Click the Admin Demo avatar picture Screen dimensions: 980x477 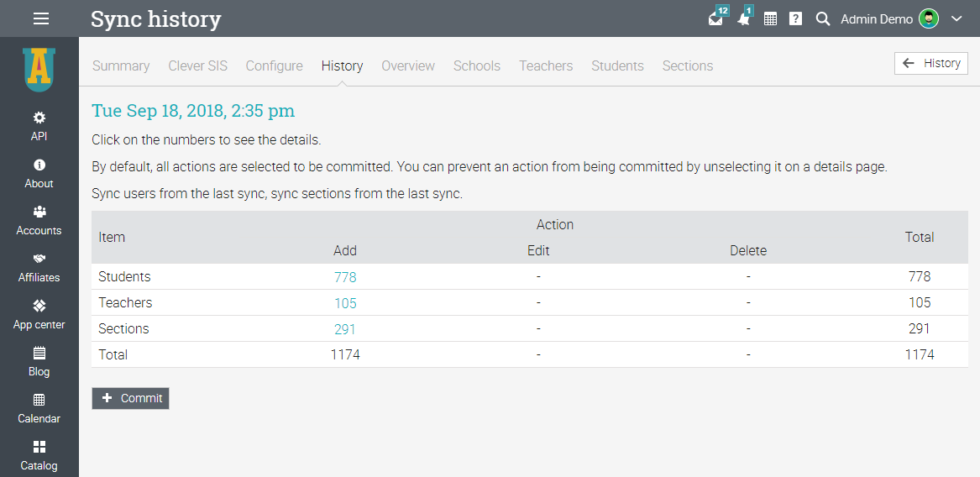[929, 18]
